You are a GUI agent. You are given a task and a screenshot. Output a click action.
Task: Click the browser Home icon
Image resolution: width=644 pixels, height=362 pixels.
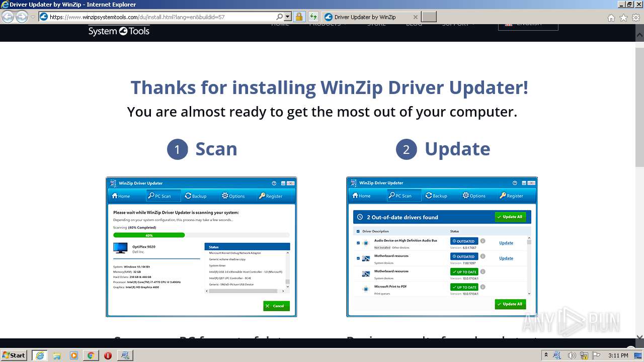[x=611, y=18]
